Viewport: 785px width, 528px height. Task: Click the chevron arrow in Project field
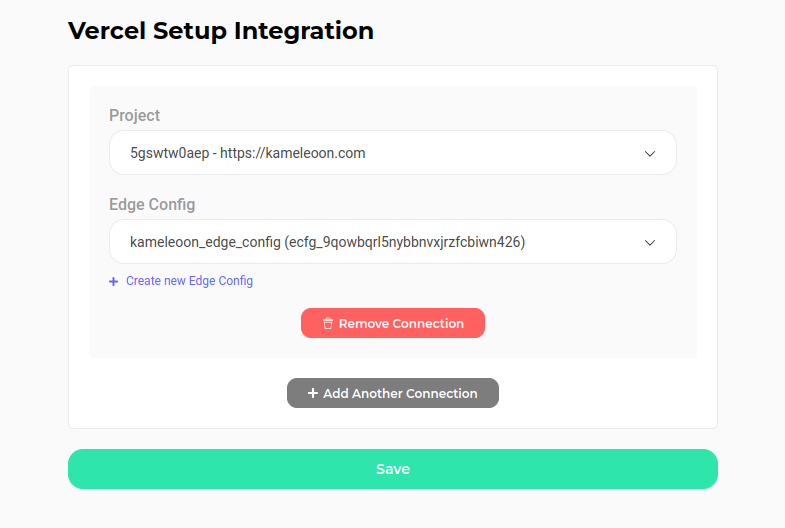click(x=650, y=154)
